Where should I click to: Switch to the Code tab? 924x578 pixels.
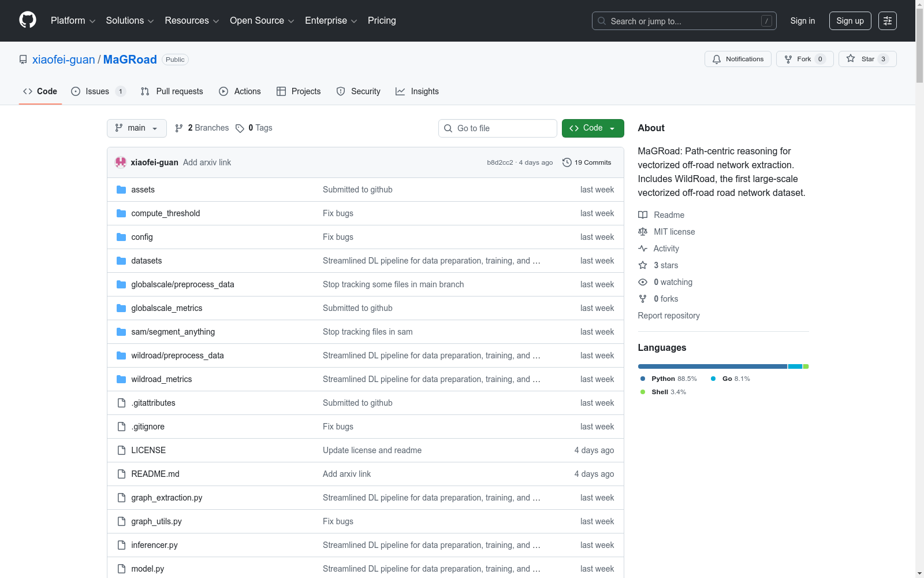(40, 91)
